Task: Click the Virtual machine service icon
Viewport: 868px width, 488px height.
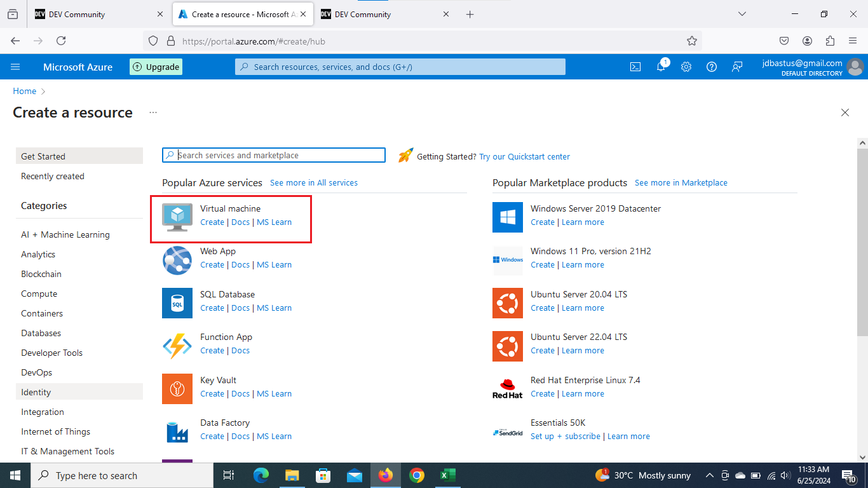Action: coord(177,217)
